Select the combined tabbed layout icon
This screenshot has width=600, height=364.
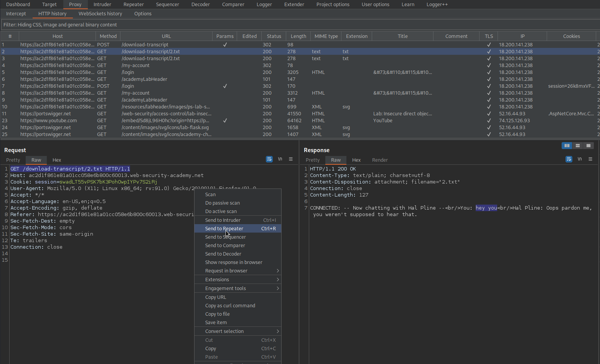pyautogui.click(x=588, y=146)
